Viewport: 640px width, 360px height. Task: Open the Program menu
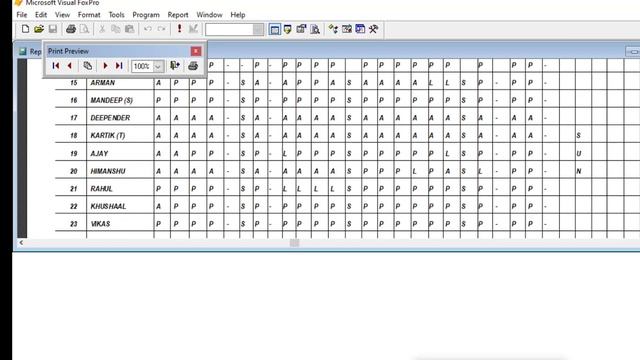point(146,15)
